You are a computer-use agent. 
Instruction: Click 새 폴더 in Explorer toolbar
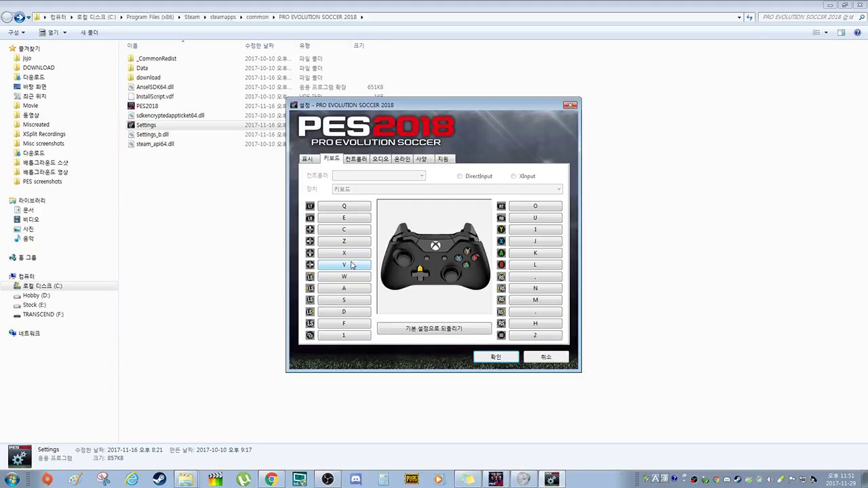[90, 33]
